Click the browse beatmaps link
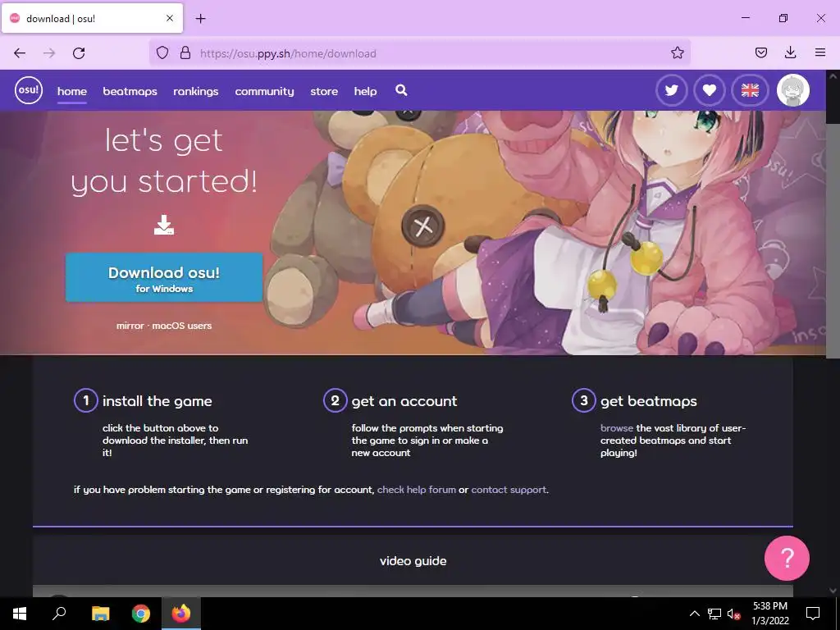Viewport: 840px width, 630px height. 617,428
